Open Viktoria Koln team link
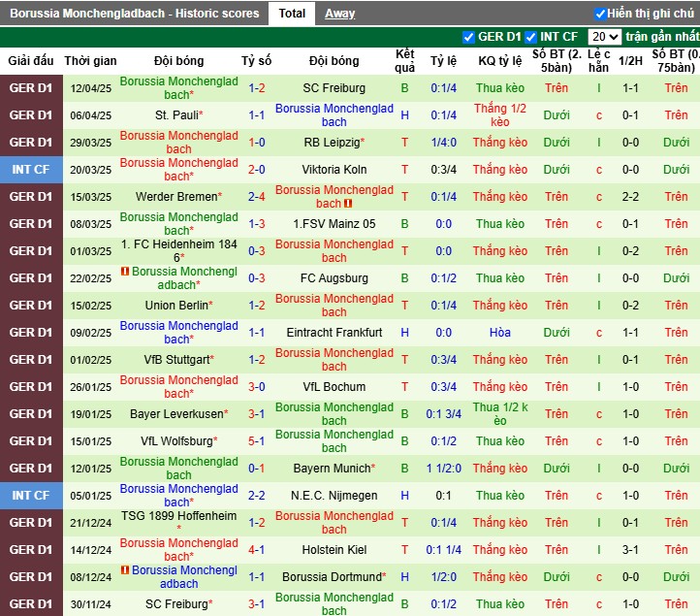The image size is (700, 616). 334,170
